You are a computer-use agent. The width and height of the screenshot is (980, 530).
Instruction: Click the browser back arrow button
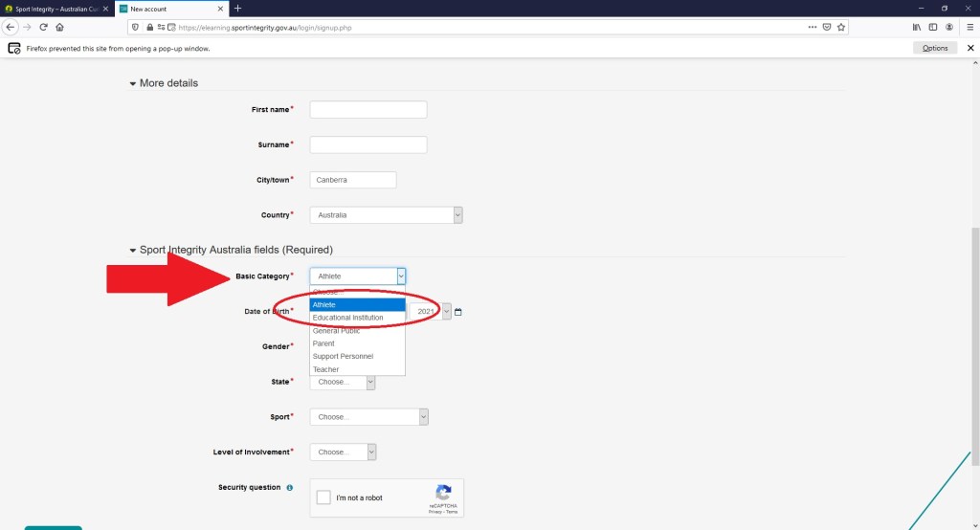point(11,27)
